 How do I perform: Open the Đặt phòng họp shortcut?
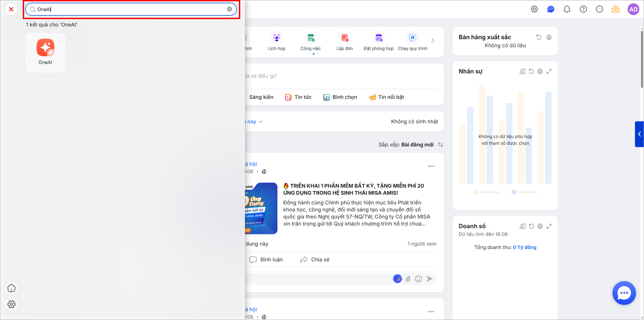coord(379,42)
